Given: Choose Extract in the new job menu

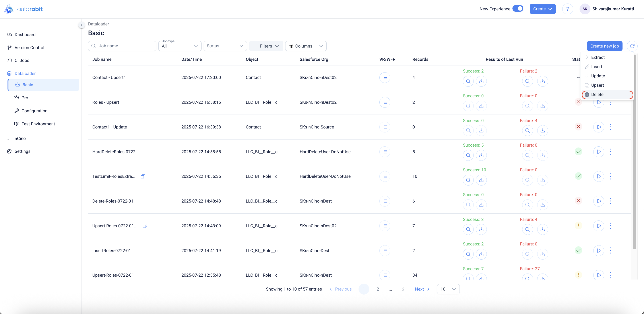Looking at the screenshot, I should pyautogui.click(x=597, y=57).
